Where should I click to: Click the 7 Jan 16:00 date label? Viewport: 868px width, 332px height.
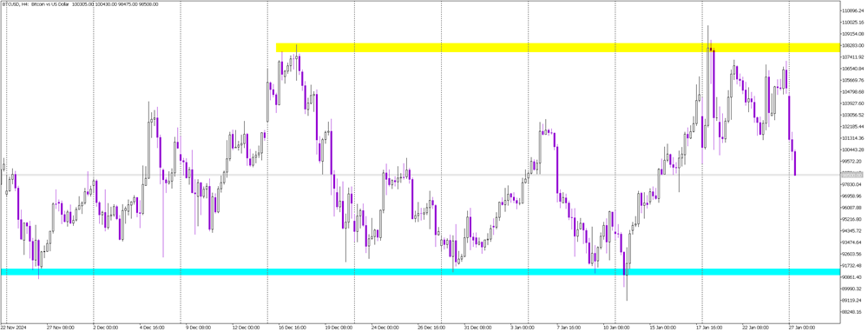[x=568, y=327]
